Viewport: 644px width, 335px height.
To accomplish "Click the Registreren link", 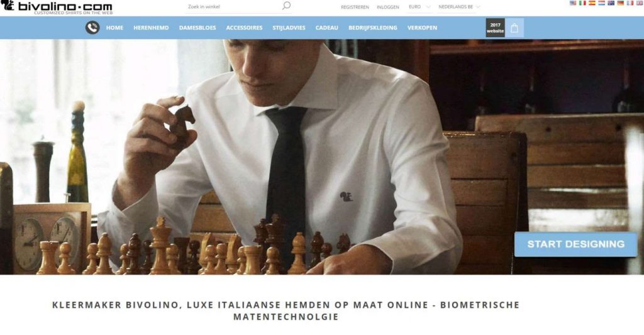I will 355,7.
